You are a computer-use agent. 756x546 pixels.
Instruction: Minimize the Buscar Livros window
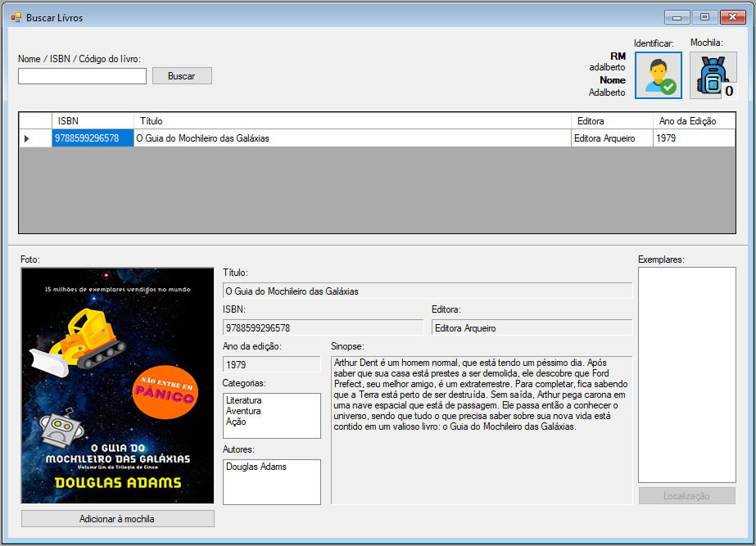pyautogui.click(x=677, y=17)
